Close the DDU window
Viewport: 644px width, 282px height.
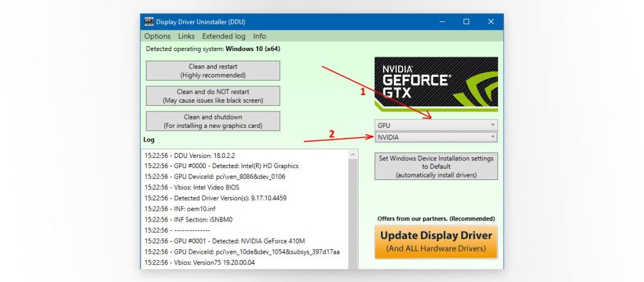click(x=491, y=22)
